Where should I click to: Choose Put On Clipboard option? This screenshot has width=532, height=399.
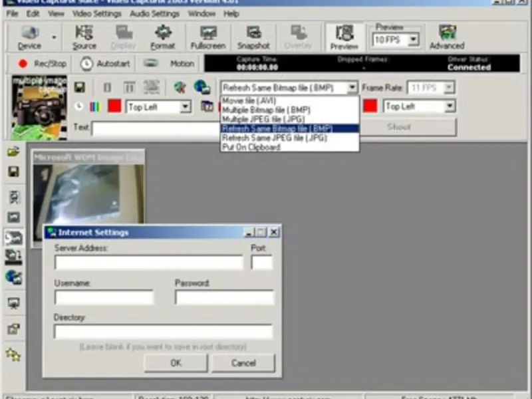click(289, 147)
